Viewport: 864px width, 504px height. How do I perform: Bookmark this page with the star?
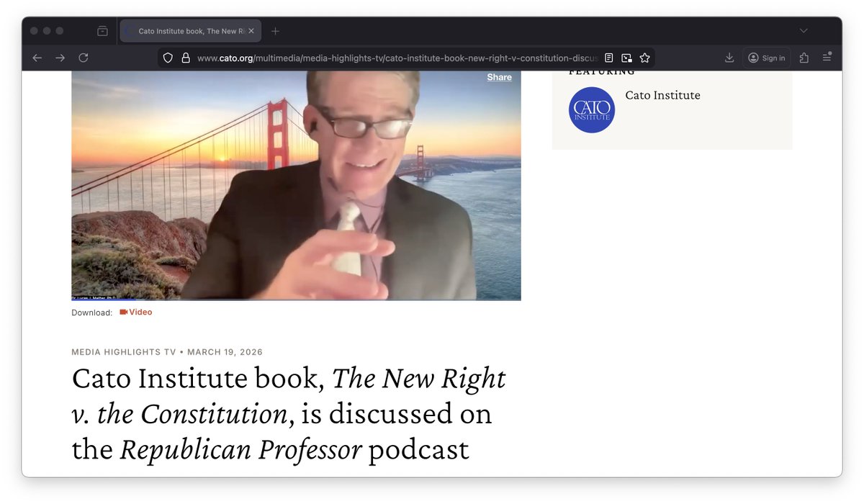pyautogui.click(x=644, y=58)
